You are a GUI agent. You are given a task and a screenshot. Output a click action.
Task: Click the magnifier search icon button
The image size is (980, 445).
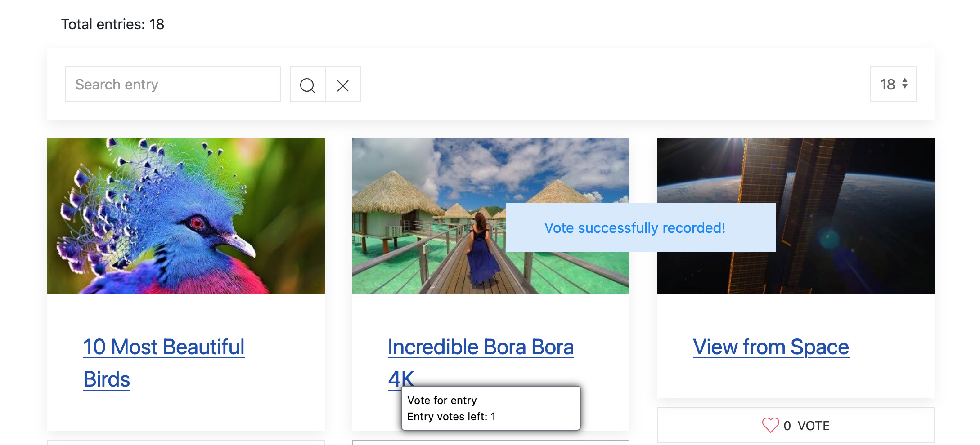[308, 85]
